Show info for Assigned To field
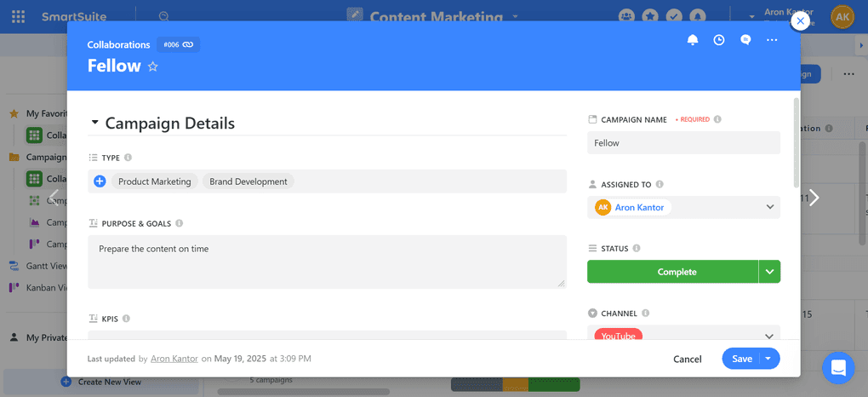This screenshot has height=397, width=868. pyautogui.click(x=660, y=184)
